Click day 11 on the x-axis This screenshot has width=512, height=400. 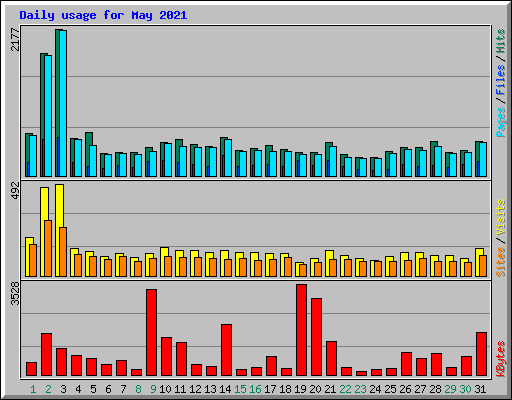tap(180, 389)
